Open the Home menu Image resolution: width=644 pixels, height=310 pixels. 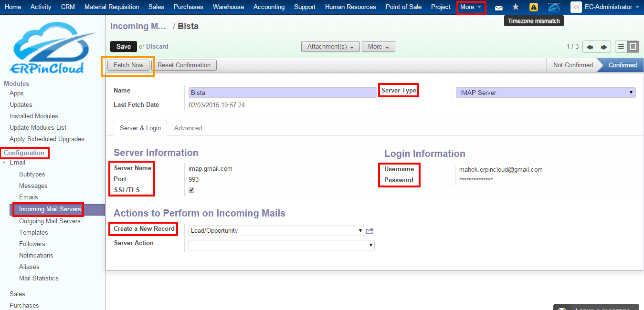click(13, 7)
